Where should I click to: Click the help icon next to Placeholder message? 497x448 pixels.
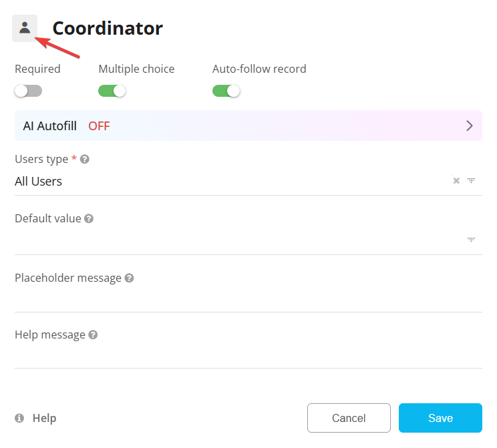[130, 278]
